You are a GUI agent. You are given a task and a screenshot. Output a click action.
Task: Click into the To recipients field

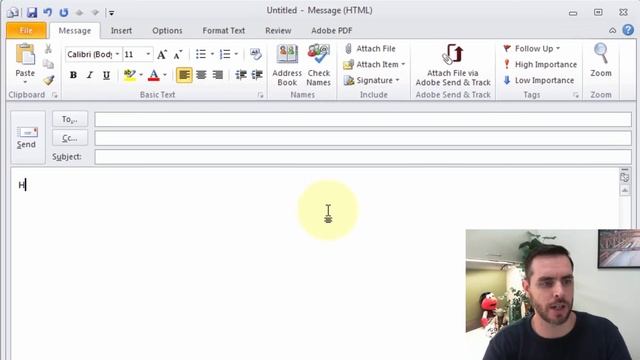click(363, 119)
